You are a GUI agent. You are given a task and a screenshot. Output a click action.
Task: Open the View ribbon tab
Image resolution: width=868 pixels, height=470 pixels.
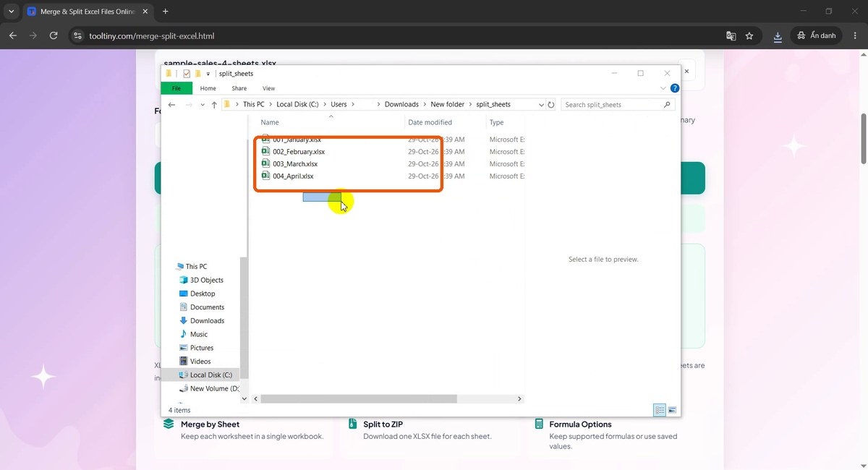(268, 88)
